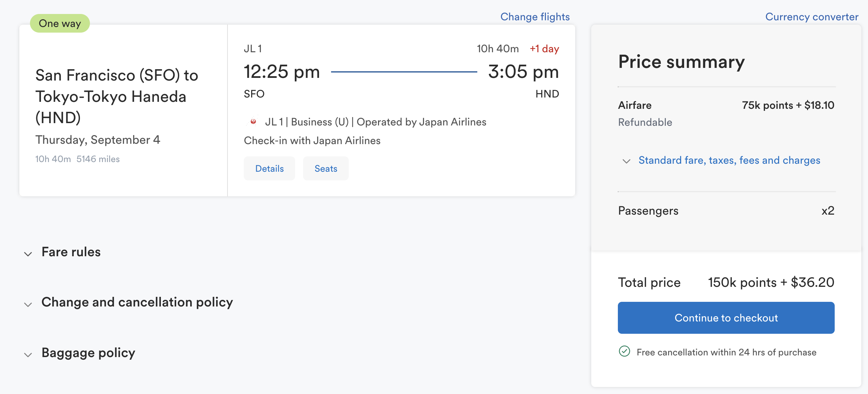Expand the Fare rules chevron
This screenshot has width=868, height=394.
point(28,254)
